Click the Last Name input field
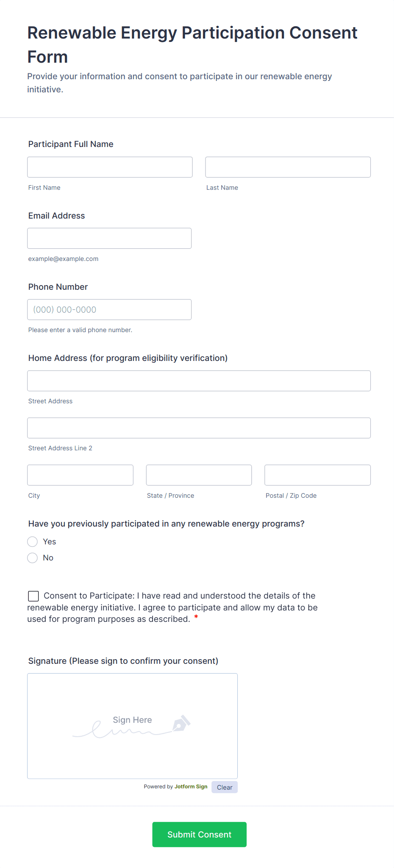 [x=288, y=167]
